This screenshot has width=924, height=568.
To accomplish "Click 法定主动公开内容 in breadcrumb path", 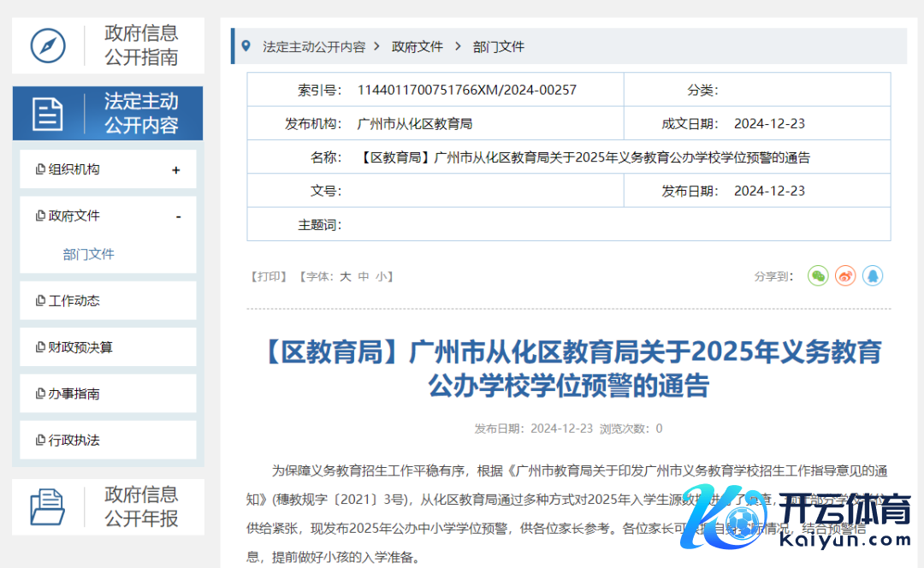I will coord(314,47).
